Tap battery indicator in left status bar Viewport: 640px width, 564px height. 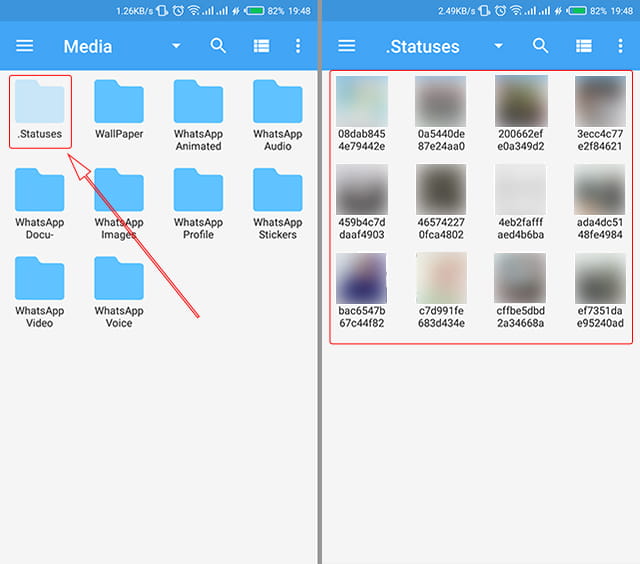[x=255, y=11]
